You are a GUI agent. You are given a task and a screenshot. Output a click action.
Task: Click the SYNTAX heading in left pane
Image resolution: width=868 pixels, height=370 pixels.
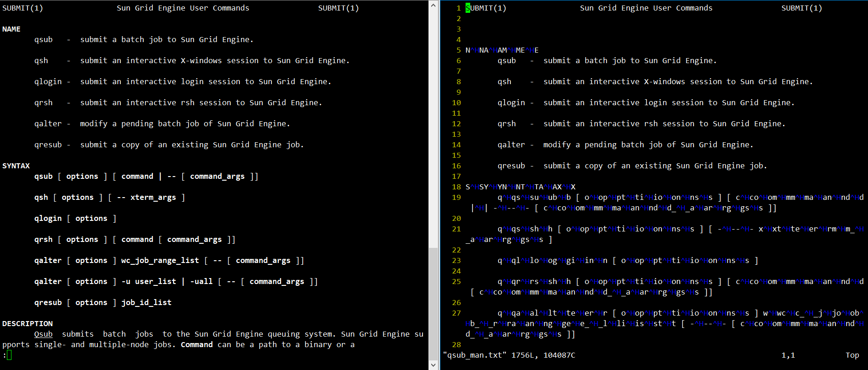[16, 166]
